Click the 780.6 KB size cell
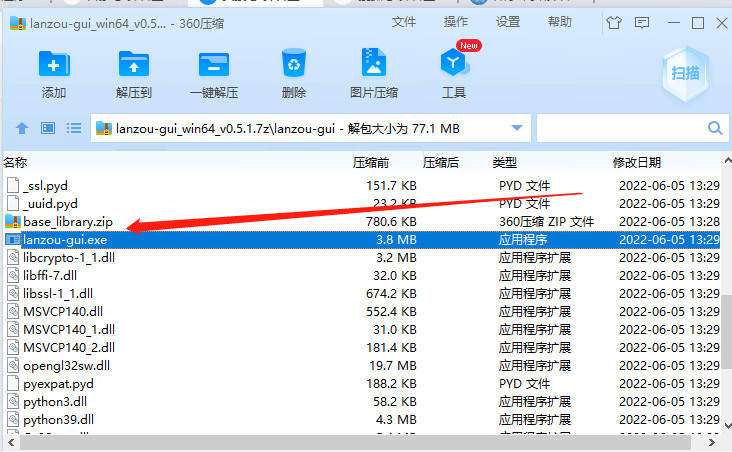Image resolution: width=732 pixels, height=452 pixels. [x=391, y=222]
